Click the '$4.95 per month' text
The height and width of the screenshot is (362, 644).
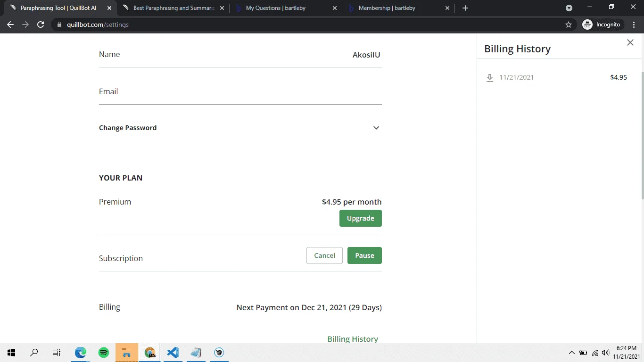(x=352, y=202)
